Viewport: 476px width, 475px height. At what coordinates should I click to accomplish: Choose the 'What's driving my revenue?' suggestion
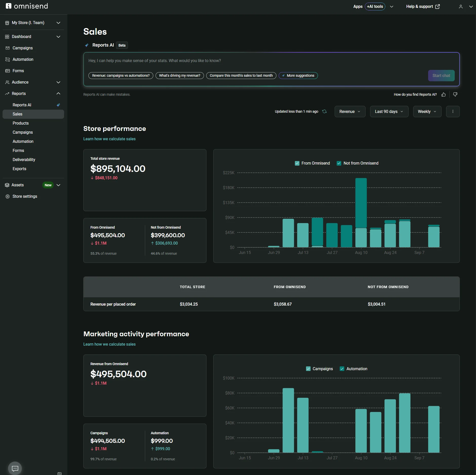pyautogui.click(x=180, y=75)
